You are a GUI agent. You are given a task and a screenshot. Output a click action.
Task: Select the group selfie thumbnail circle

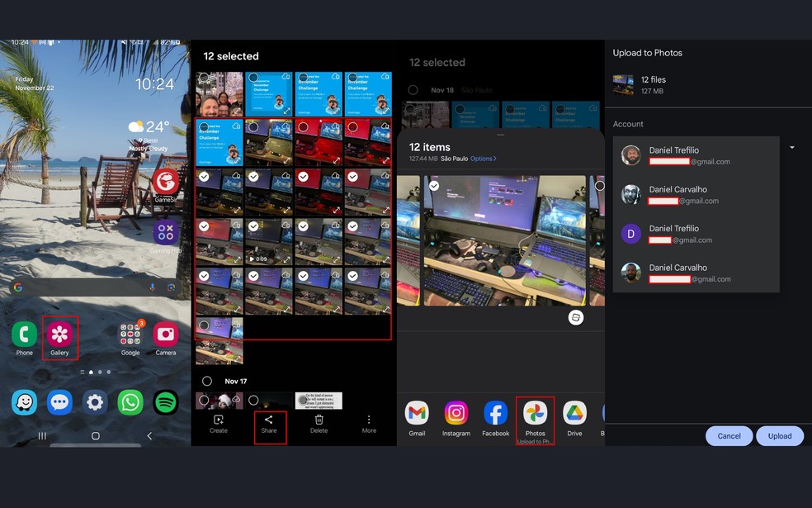[x=204, y=78]
